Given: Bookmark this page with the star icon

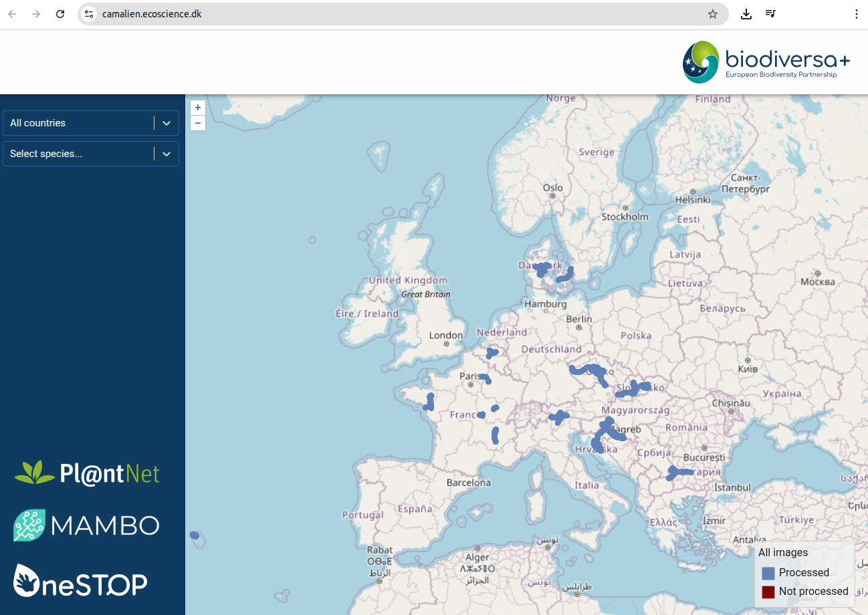Looking at the screenshot, I should coord(713,14).
